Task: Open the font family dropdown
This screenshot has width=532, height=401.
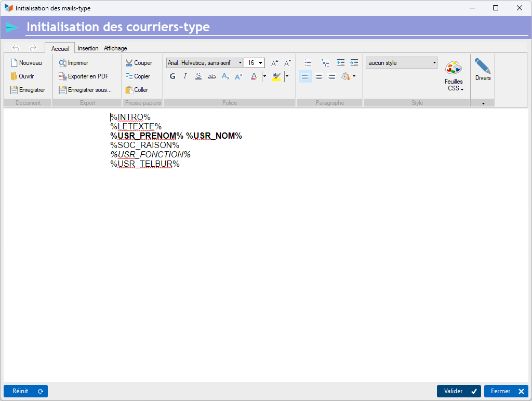Action: pyautogui.click(x=240, y=63)
